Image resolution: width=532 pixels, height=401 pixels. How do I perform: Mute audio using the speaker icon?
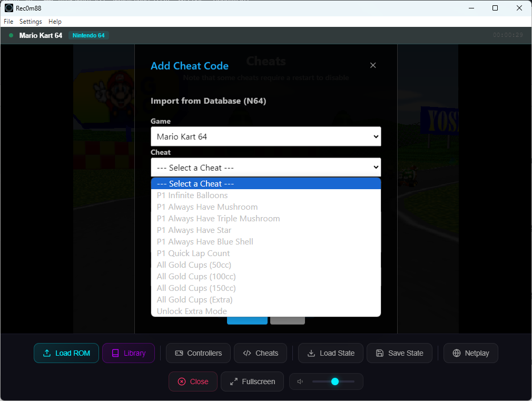[300, 382]
